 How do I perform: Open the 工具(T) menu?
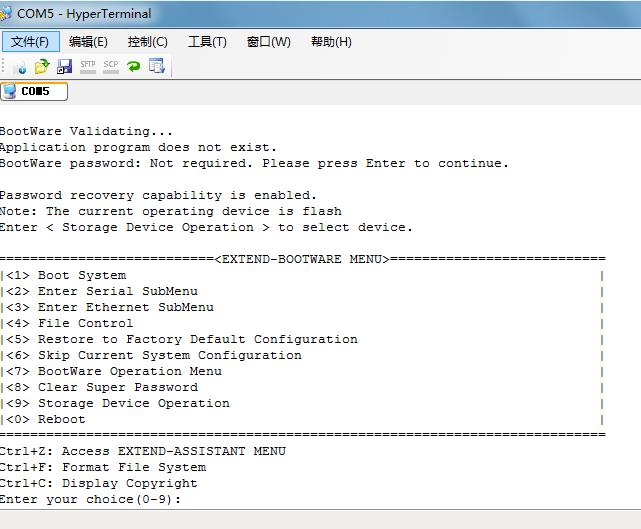207,42
